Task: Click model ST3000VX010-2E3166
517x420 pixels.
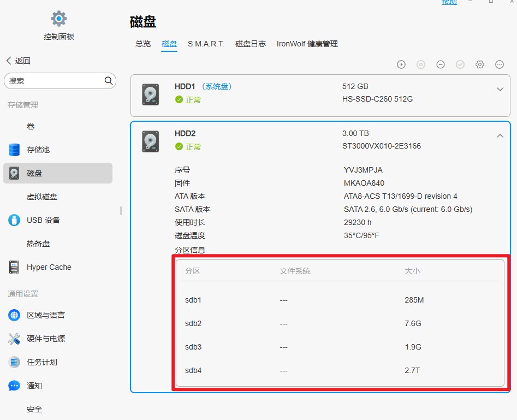Action: 382,146
